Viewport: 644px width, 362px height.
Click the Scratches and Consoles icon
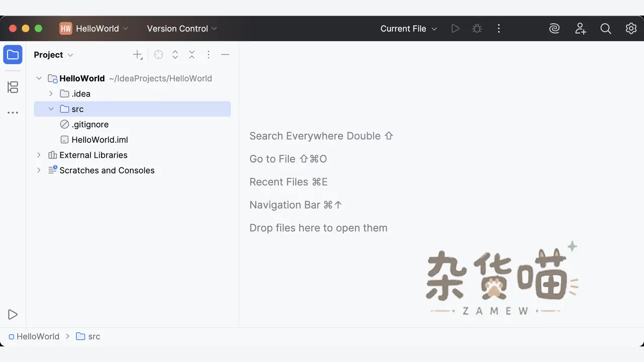pyautogui.click(x=52, y=170)
